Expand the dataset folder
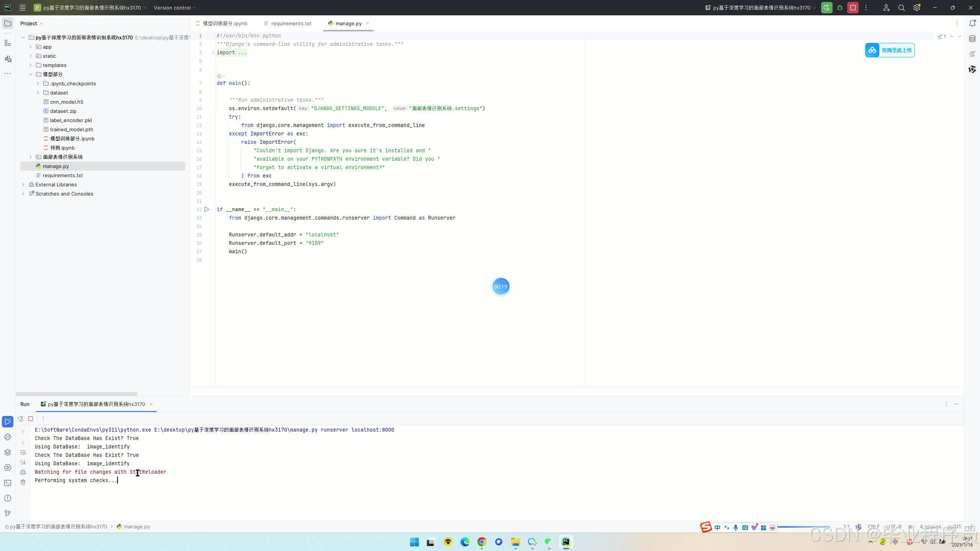The height and width of the screenshot is (551, 980). 38,93
